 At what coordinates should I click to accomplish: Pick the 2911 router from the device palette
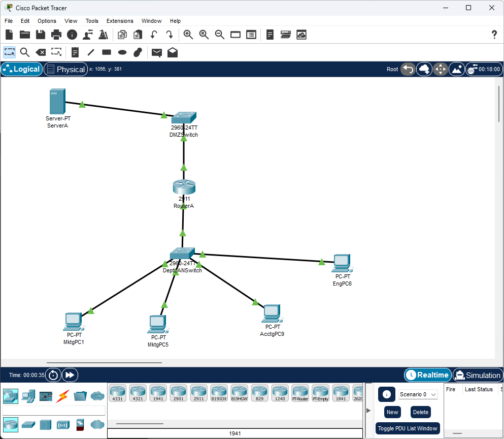coord(198,393)
